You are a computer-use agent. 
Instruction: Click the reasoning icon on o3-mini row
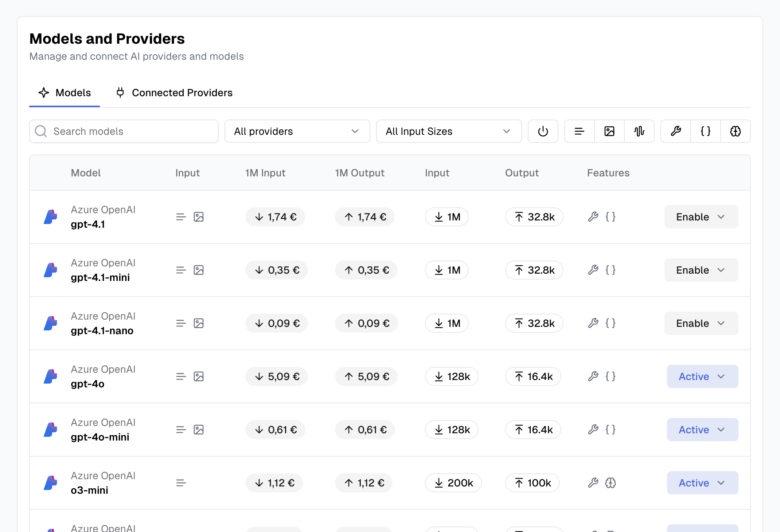click(x=610, y=483)
